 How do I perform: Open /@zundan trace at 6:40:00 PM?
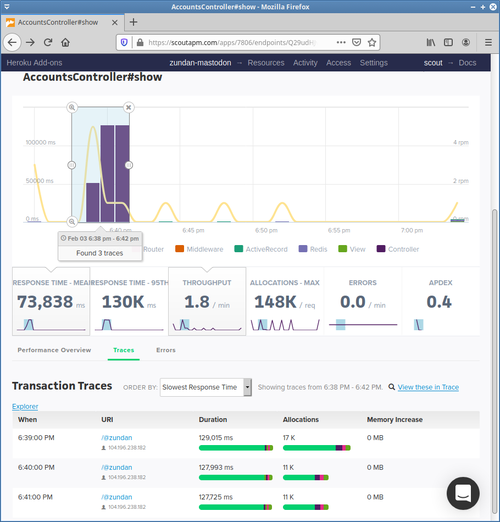[x=117, y=467]
